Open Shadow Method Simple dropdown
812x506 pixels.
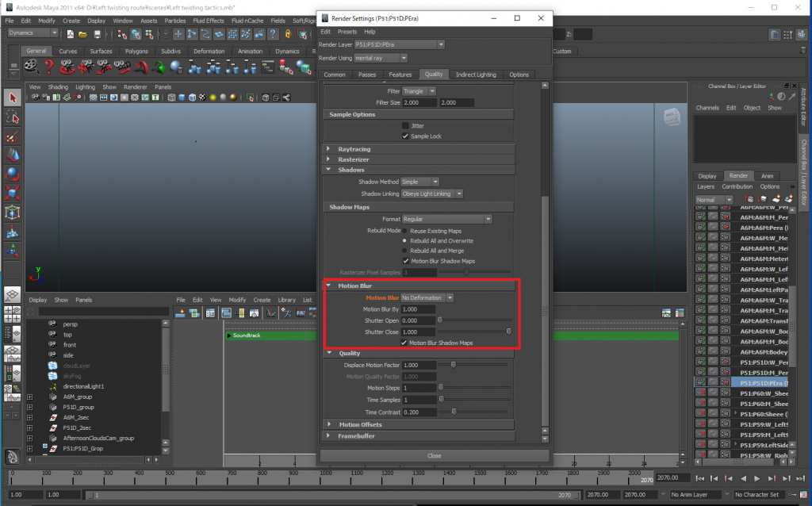(x=420, y=182)
